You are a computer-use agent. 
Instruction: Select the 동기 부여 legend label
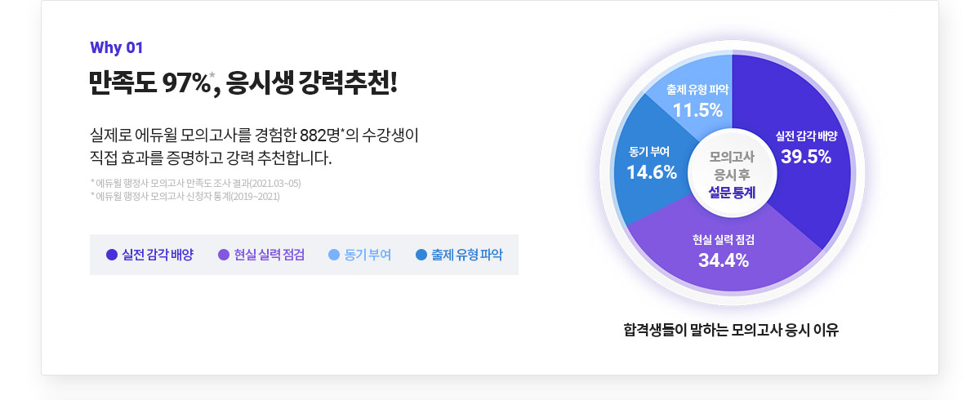pyautogui.click(x=367, y=255)
